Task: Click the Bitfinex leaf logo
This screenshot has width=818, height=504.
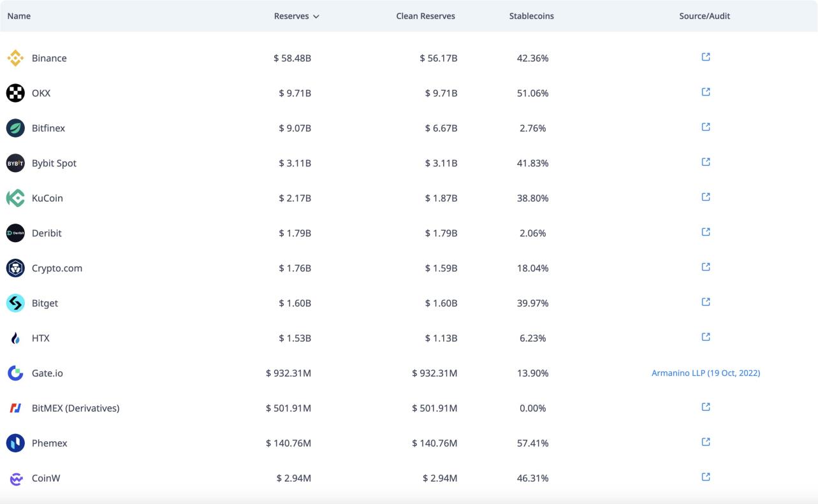Action: (x=15, y=128)
